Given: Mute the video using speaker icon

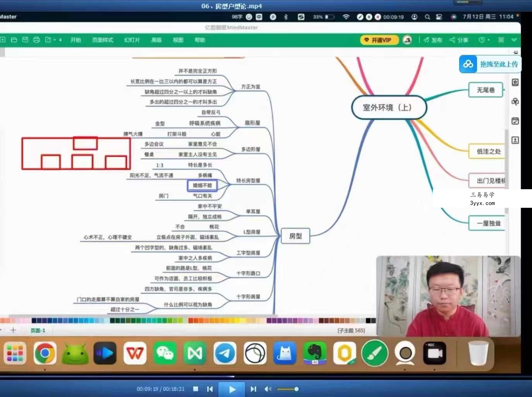Looking at the screenshot, I should point(268,389).
